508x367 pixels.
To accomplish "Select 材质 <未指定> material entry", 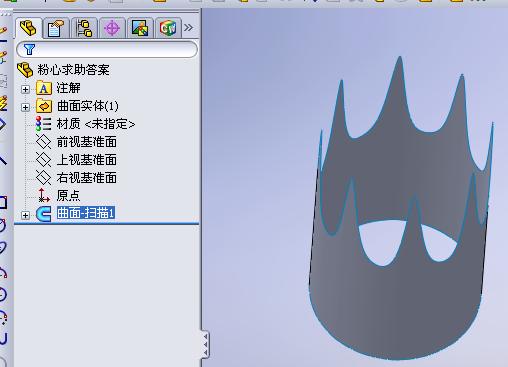I will tap(96, 124).
